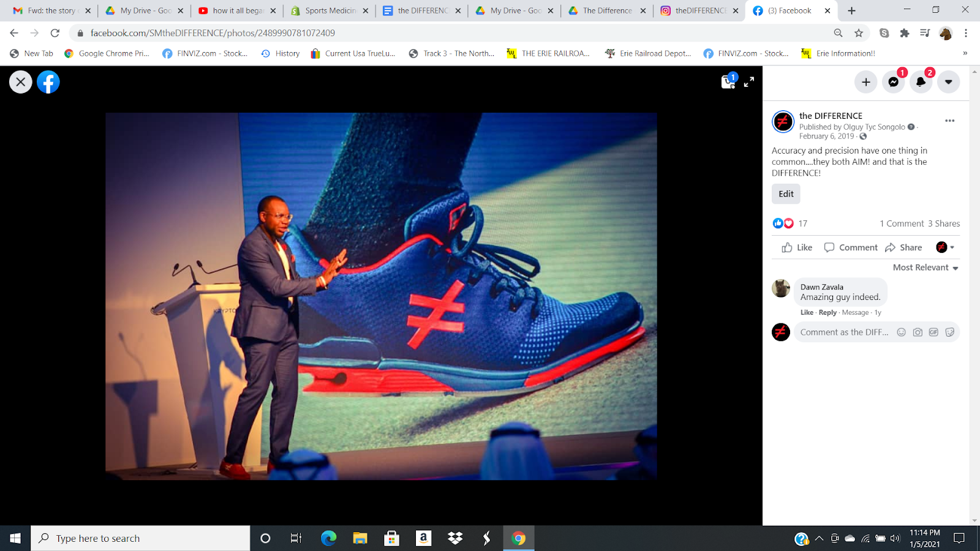Viewport: 980px width, 551px height.
Task: Switch the commenting-as identity dropdown
Action: pyautogui.click(x=945, y=247)
